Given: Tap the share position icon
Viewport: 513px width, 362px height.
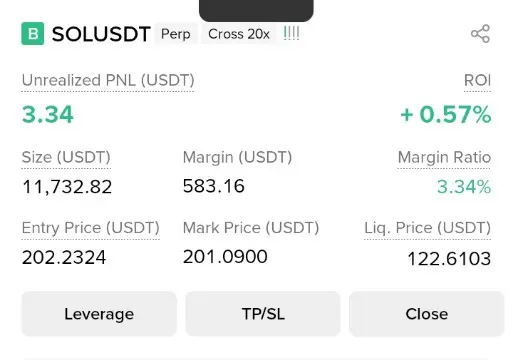Looking at the screenshot, I should pos(480,34).
